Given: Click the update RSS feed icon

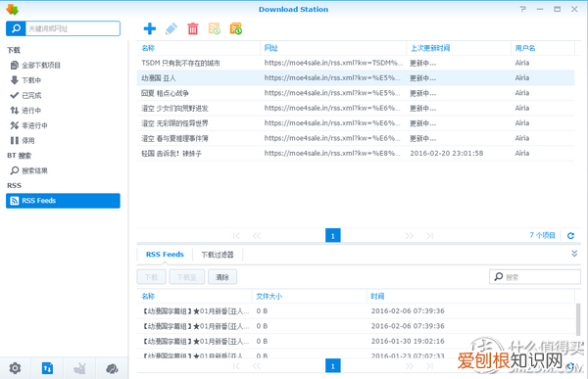Looking at the screenshot, I should pyautogui.click(x=214, y=28).
